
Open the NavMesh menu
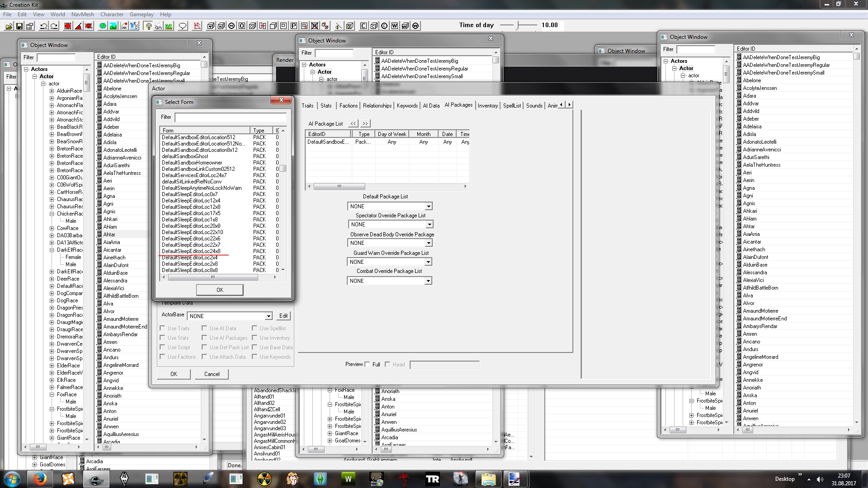82,14
